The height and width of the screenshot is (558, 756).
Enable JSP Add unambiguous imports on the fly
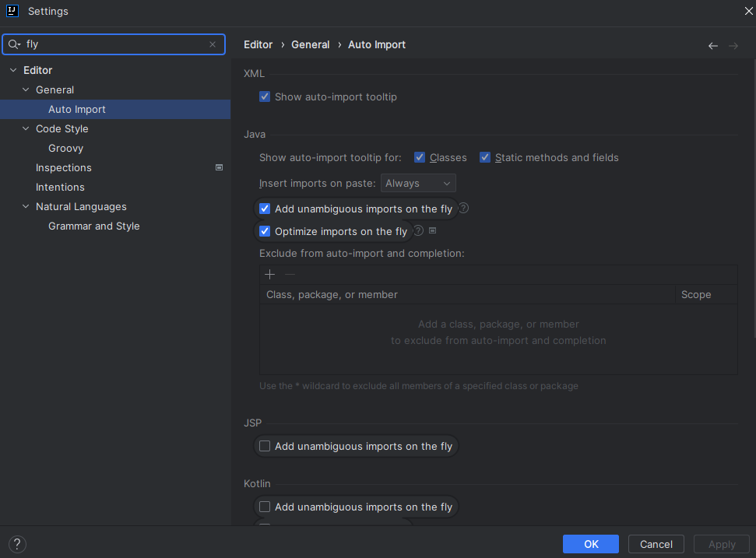(x=265, y=446)
